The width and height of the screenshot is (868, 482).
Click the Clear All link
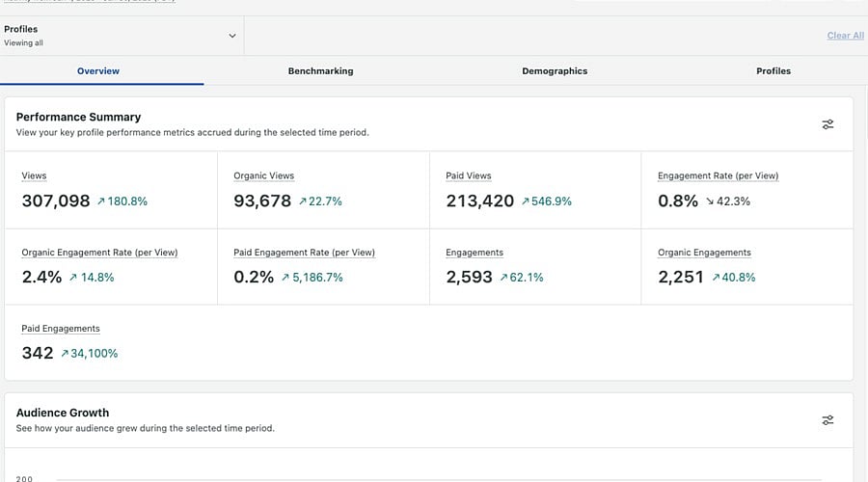tap(845, 36)
